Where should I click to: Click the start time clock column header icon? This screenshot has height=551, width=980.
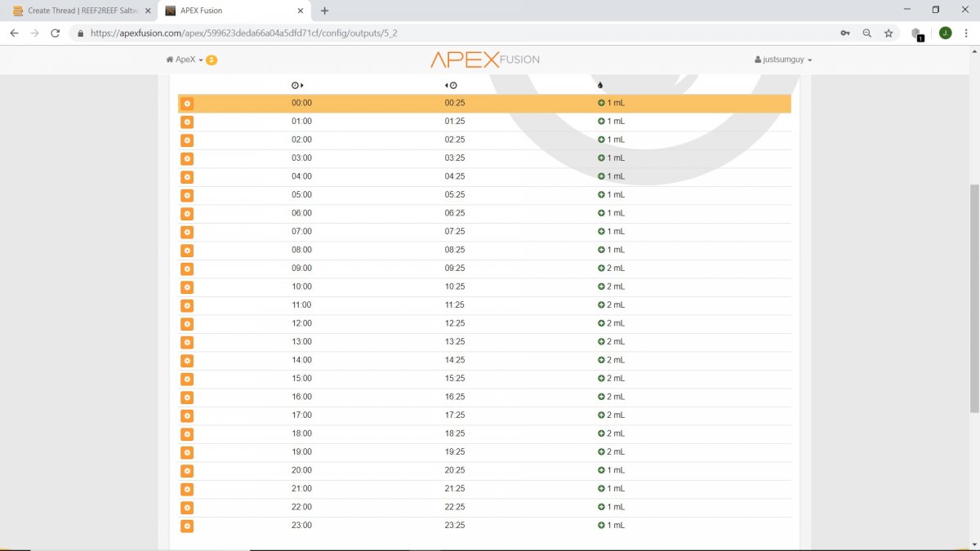[x=297, y=85]
